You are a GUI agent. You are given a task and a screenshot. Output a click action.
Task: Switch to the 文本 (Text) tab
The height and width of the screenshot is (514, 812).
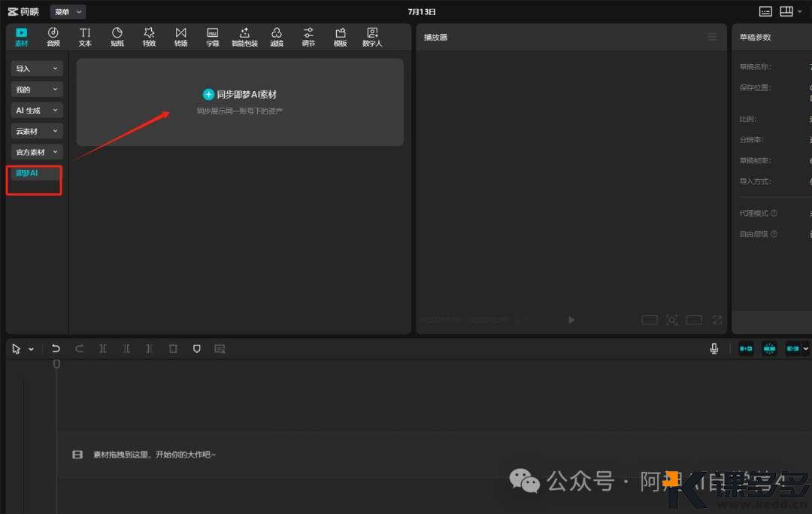pos(85,37)
